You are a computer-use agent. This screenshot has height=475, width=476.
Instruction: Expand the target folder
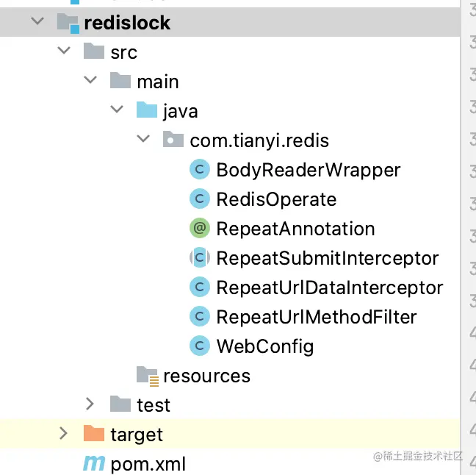point(64,434)
